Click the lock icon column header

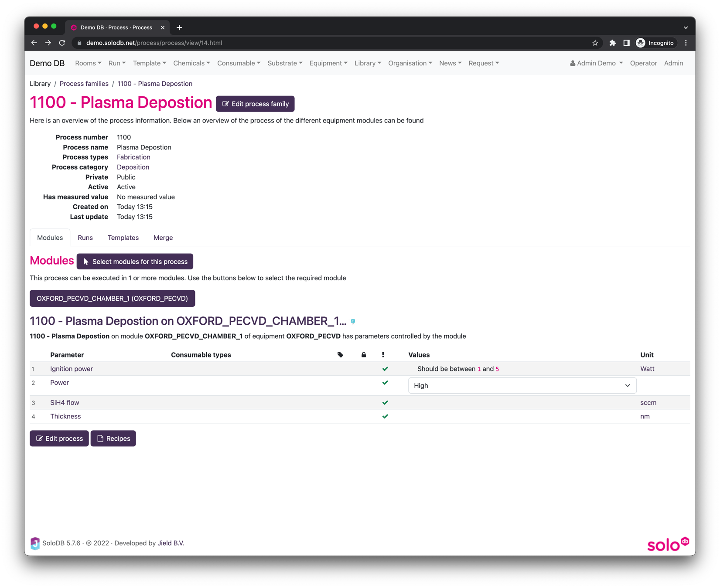(363, 355)
